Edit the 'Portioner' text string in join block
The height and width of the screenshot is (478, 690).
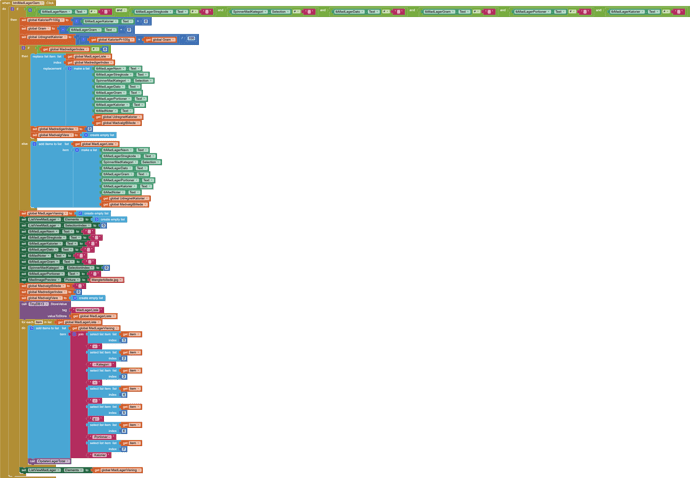[101, 437]
